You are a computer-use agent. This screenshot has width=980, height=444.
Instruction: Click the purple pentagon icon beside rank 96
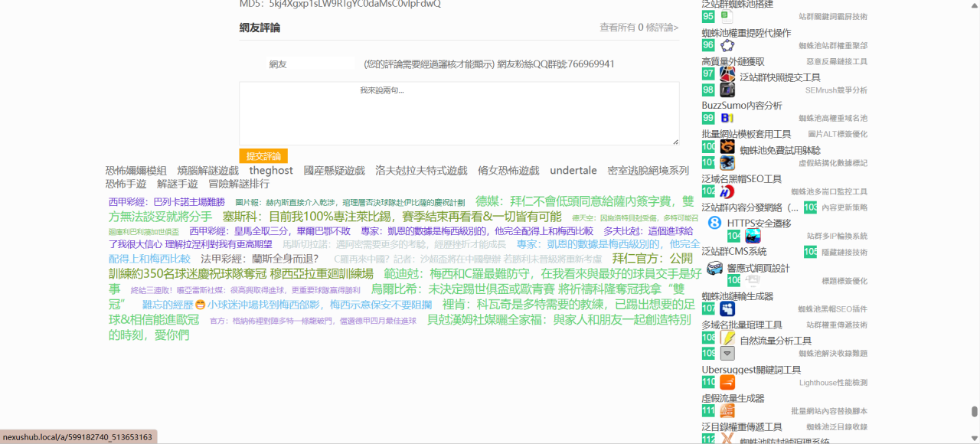pos(727,45)
